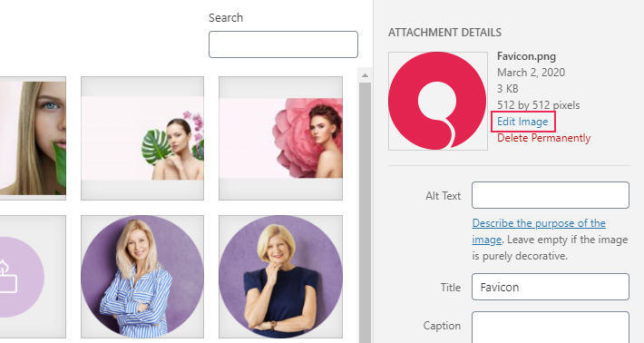Screen dimensions: 644x343
Task: Select the Favicon.png preview thumbnail
Action: [x=438, y=101]
